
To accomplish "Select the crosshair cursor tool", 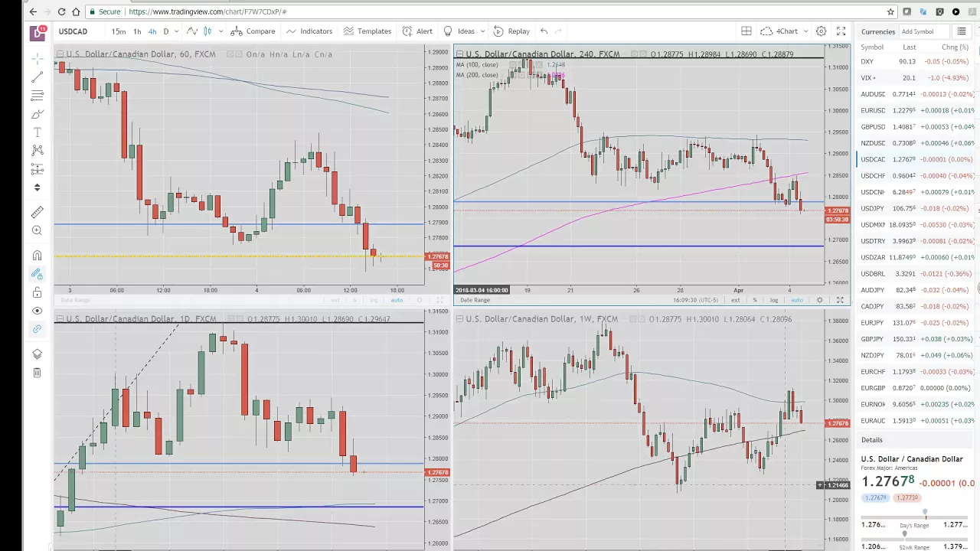I will (x=37, y=59).
